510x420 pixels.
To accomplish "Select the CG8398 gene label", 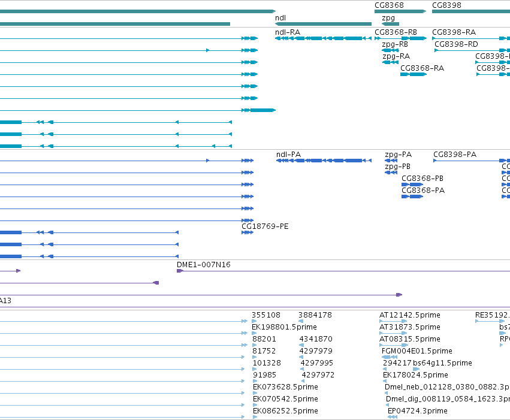I will coord(446,5).
